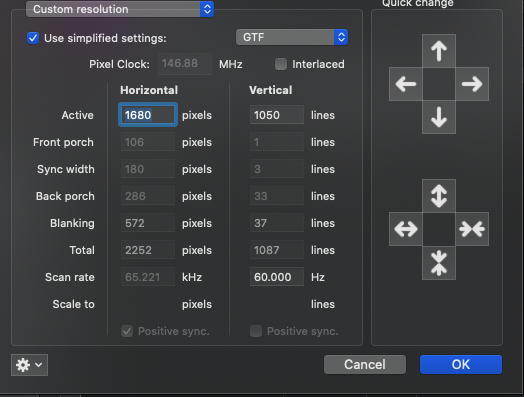The image size is (524, 397).
Task: Open the gear actions menu
Action: click(x=29, y=365)
